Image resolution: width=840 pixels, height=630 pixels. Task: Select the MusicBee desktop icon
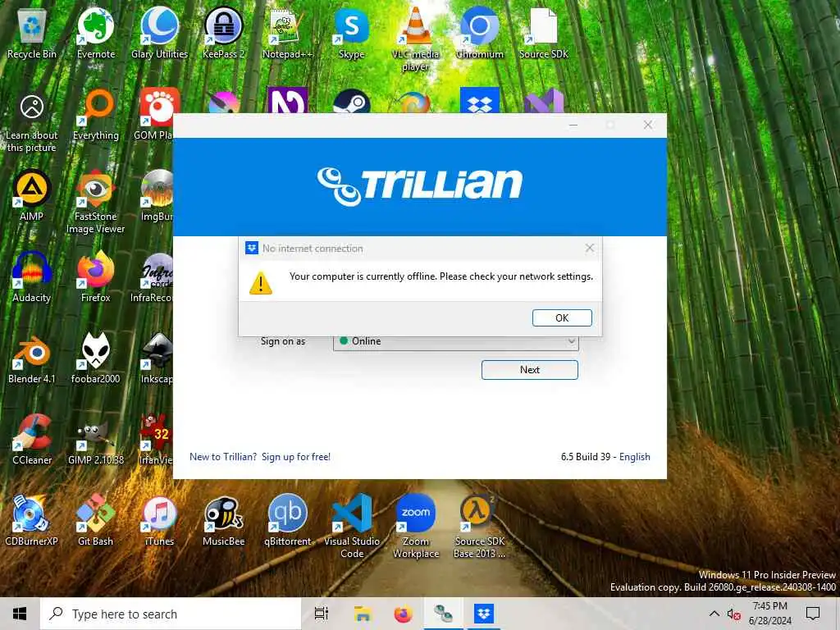[223, 521]
